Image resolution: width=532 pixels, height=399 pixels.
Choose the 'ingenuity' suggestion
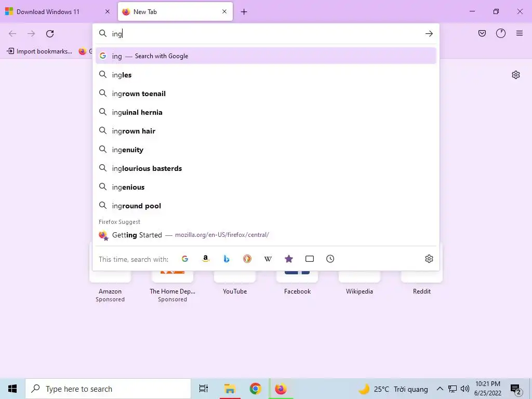click(265, 150)
